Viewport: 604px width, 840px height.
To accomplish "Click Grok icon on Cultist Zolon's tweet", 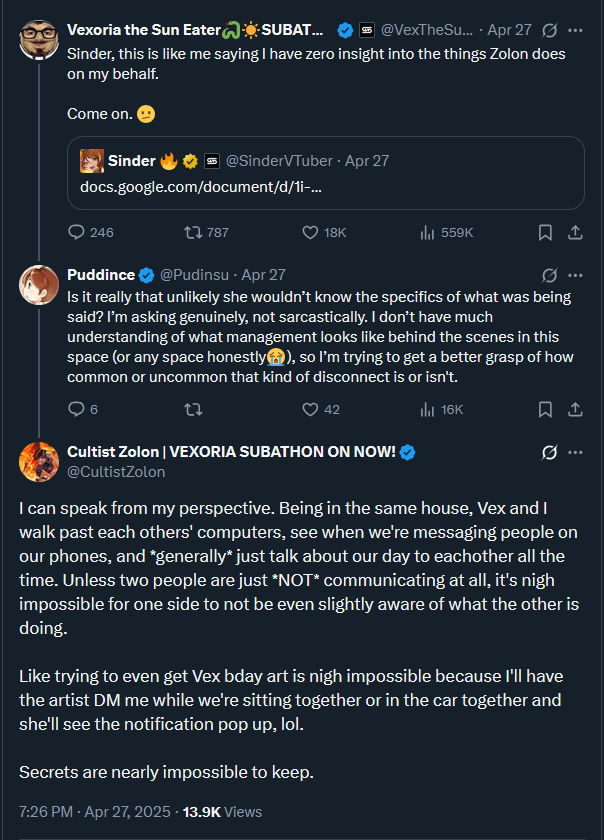I will 548,452.
